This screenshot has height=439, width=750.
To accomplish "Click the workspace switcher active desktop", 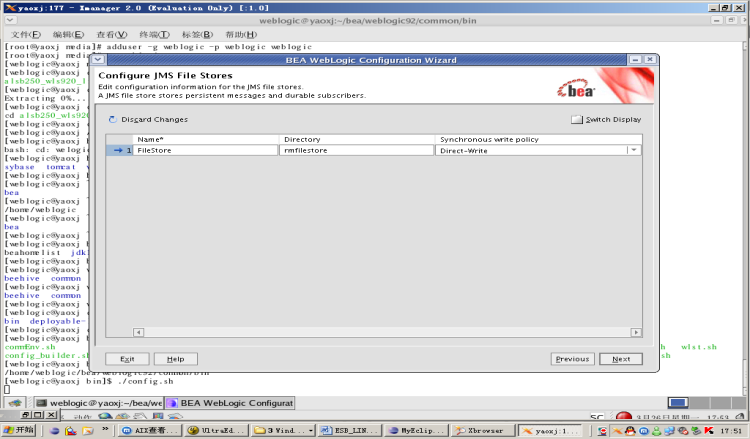I will [678, 403].
